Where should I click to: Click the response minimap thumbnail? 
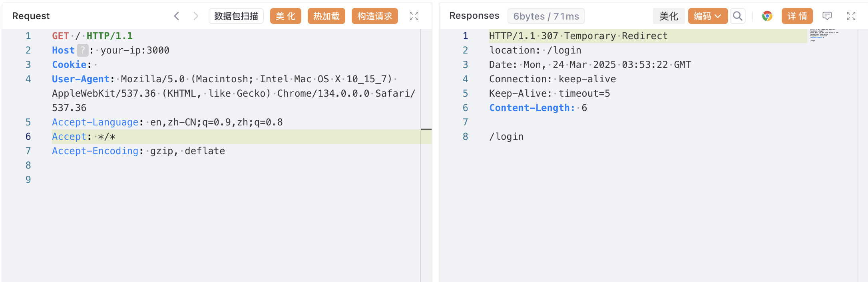point(824,35)
